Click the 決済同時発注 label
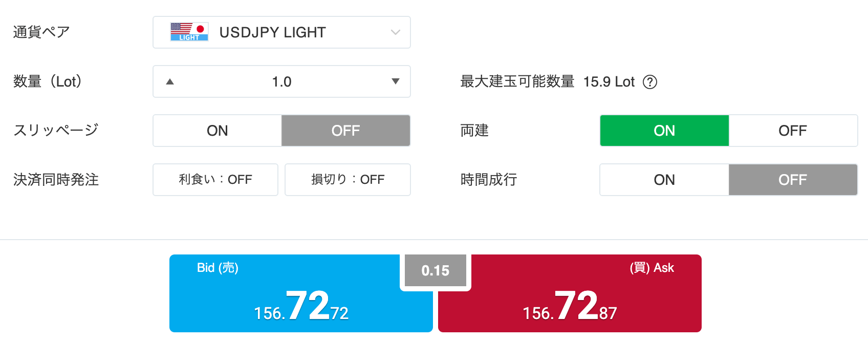This screenshot has width=868, height=341. (56, 180)
